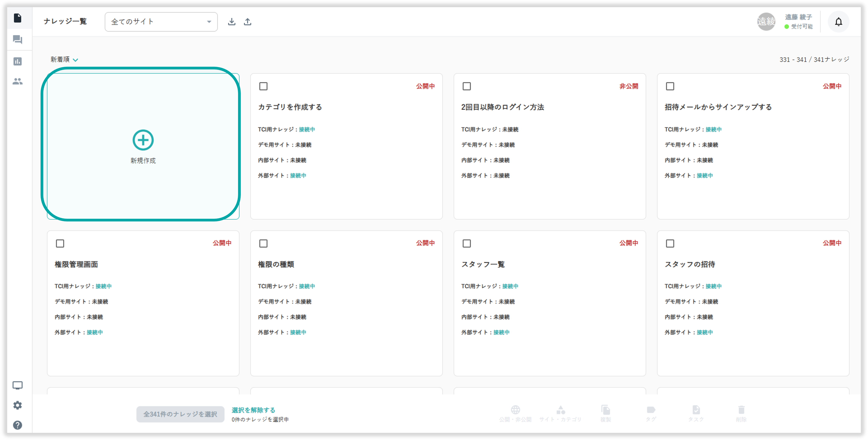Expand the 新着順 sort order dropdown

tap(64, 60)
